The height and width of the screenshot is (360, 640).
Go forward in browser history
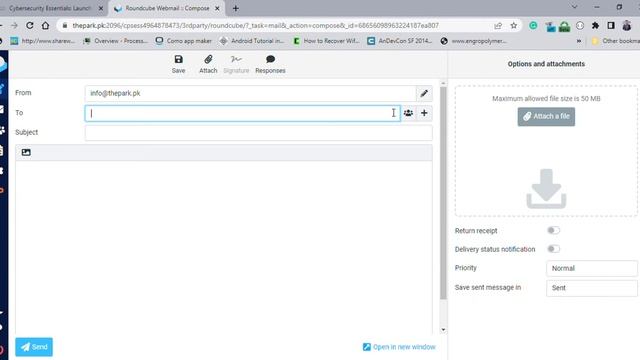click(x=15, y=25)
